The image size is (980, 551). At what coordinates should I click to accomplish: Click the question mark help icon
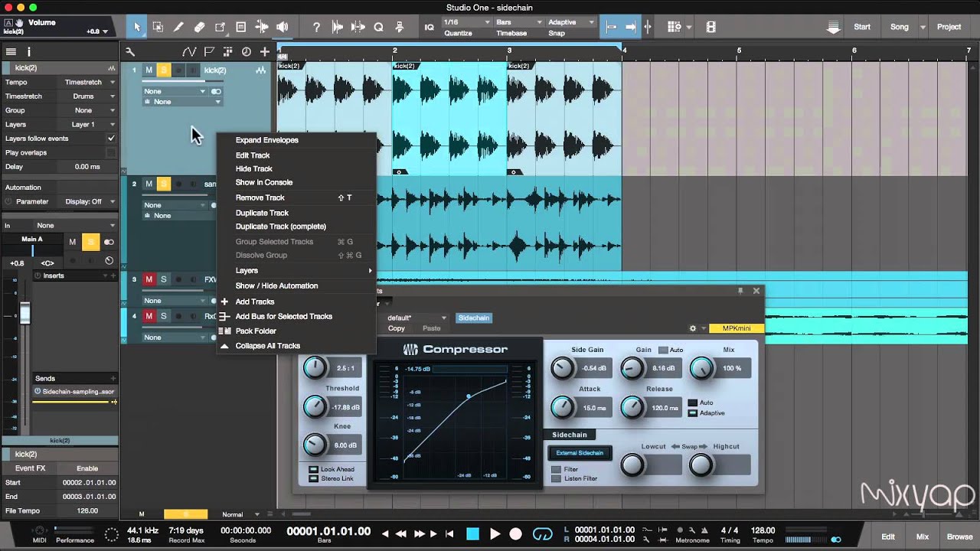[316, 27]
